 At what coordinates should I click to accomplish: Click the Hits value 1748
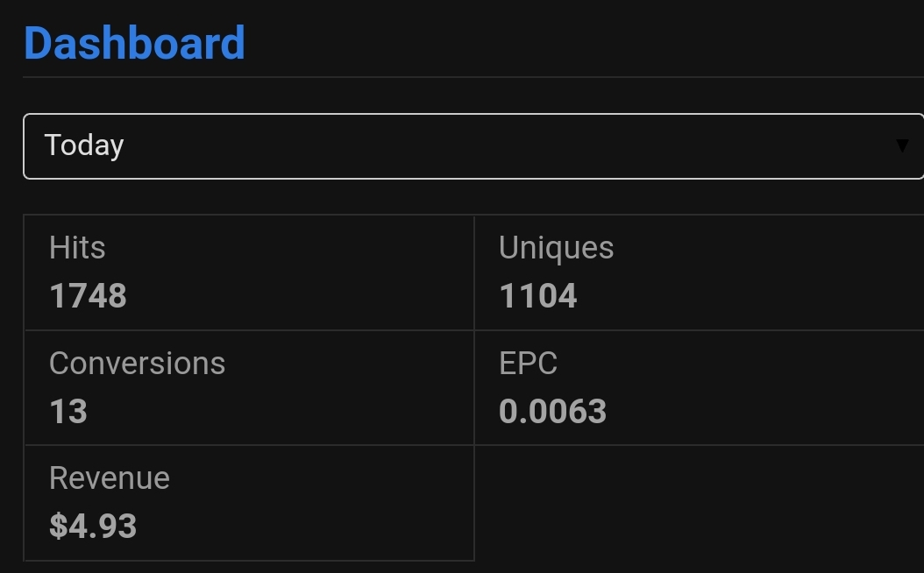coord(88,295)
